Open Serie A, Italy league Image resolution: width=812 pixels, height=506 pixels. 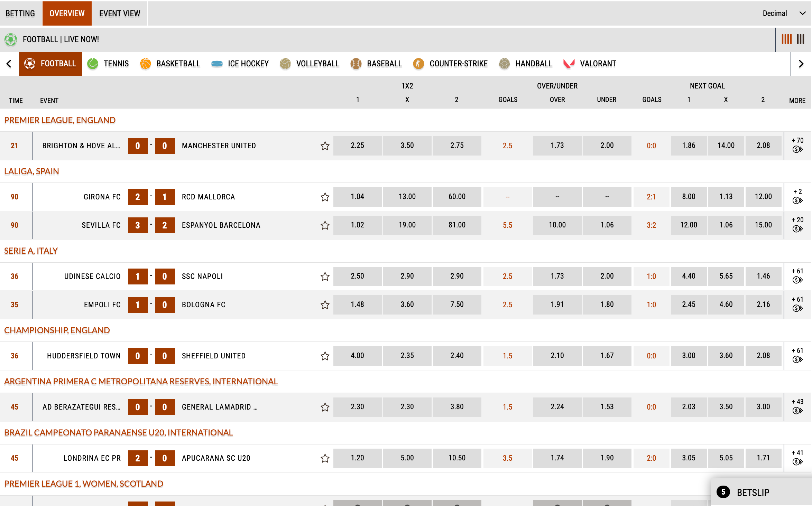click(31, 251)
